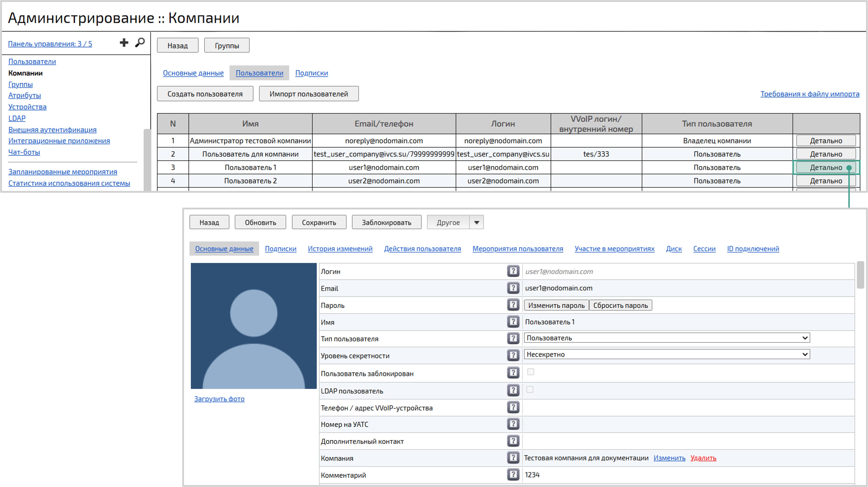This screenshot has height=487, width=868.
Task: Toggle LDAP пользователь checkbox
Action: point(530,390)
